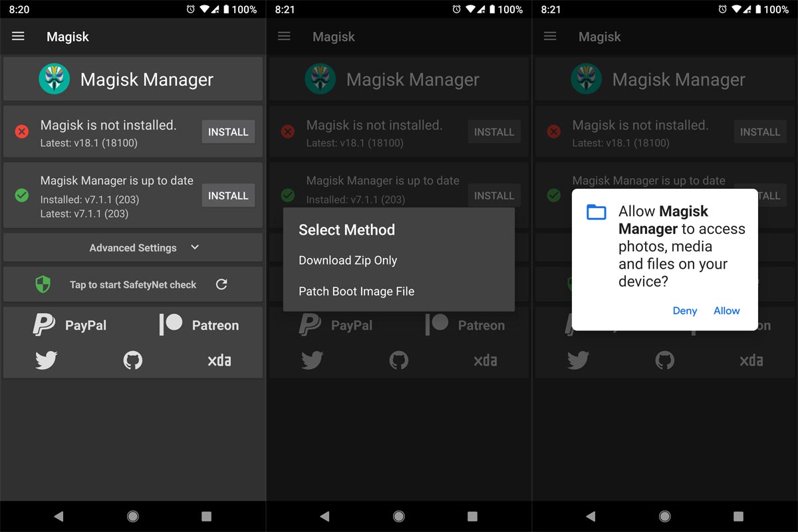Open GitHub icon in middle screen
The height and width of the screenshot is (532, 798).
click(x=399, y=360)
